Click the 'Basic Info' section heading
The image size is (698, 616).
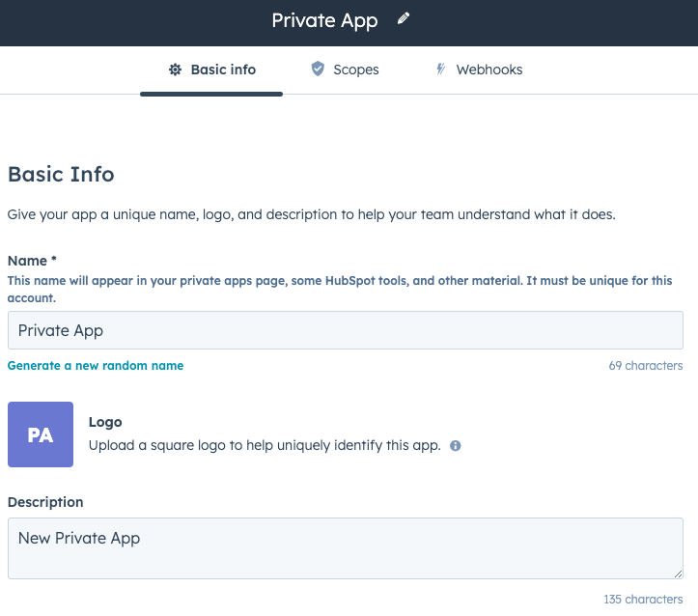(x=61, y=175)
